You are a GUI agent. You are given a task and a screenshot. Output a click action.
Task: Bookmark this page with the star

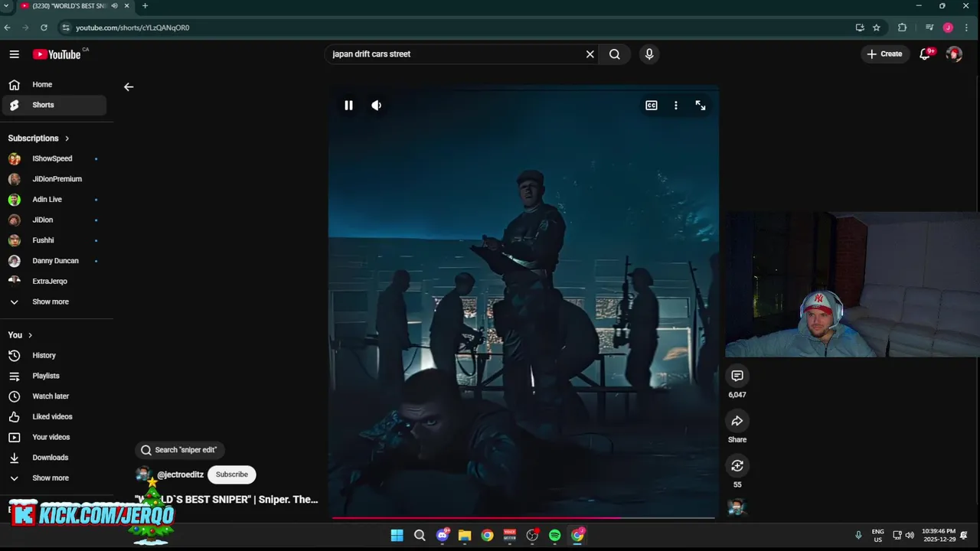point(877,28)
